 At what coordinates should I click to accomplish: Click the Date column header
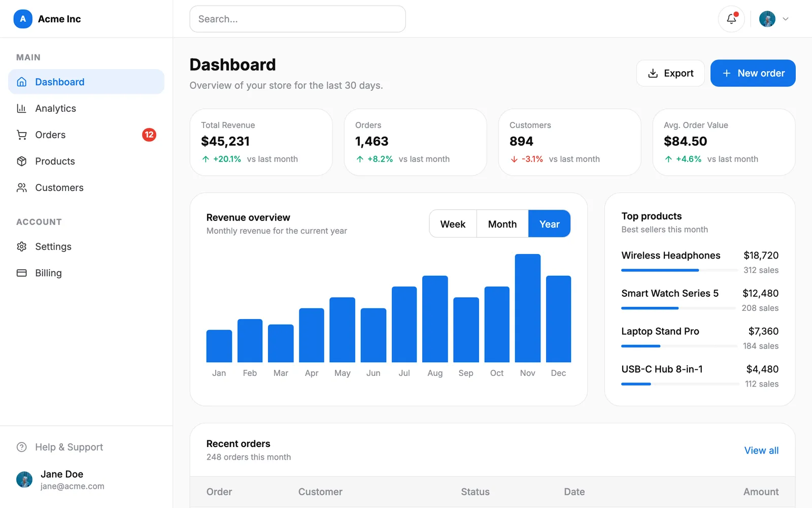pos(574,492)
